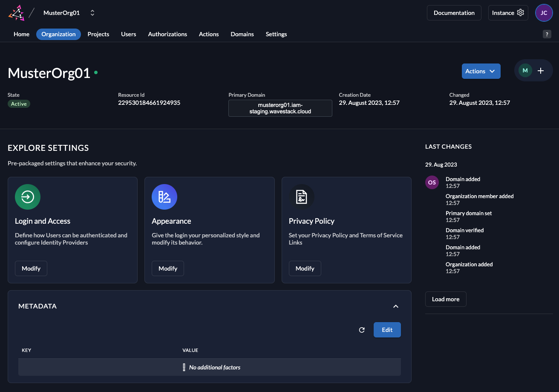Viewport: 559px width, 392px height.
Task: Refresh the metadata list
Action: [362, 330]
